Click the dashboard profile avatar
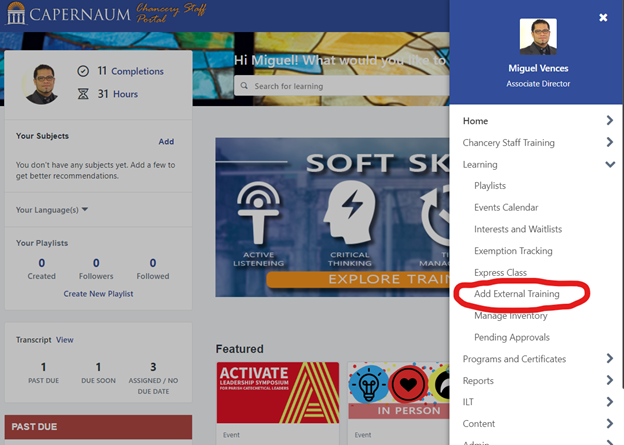The image size is (624, 445). [x=42, y=84]
